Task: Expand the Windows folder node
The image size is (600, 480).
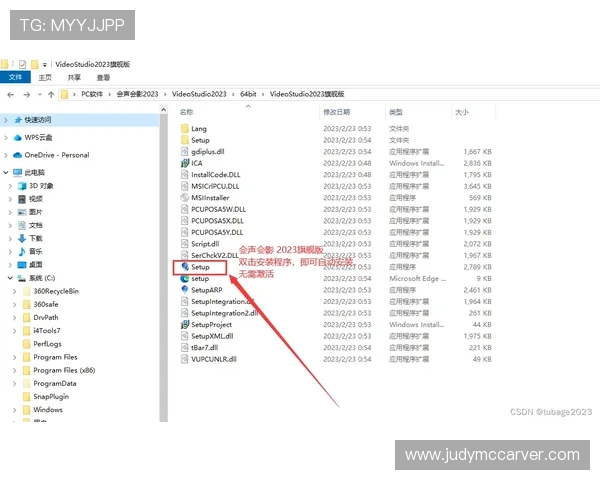Action: coord(15,410)
